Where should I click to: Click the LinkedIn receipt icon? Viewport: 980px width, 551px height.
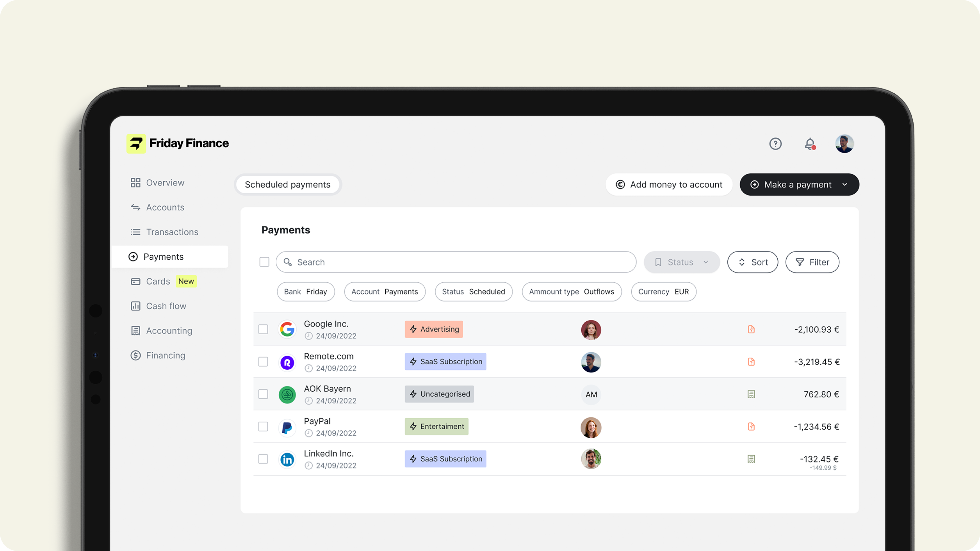751,459
